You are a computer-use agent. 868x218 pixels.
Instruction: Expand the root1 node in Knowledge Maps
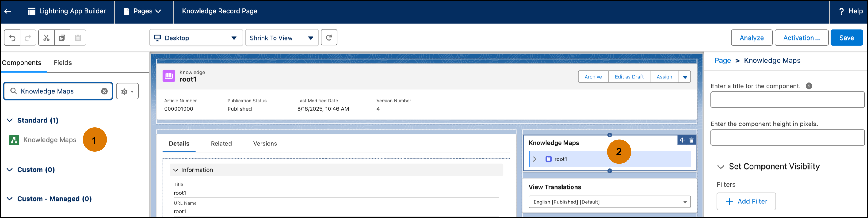(x=535, y=159)
